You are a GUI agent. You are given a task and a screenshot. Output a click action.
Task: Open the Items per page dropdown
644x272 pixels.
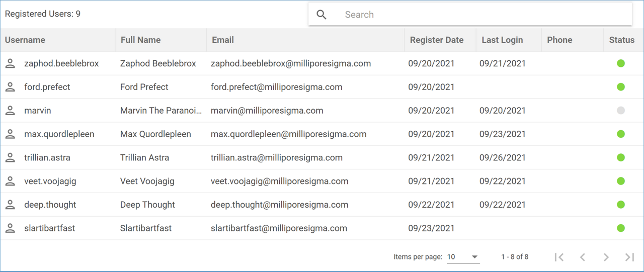[463, 257]
